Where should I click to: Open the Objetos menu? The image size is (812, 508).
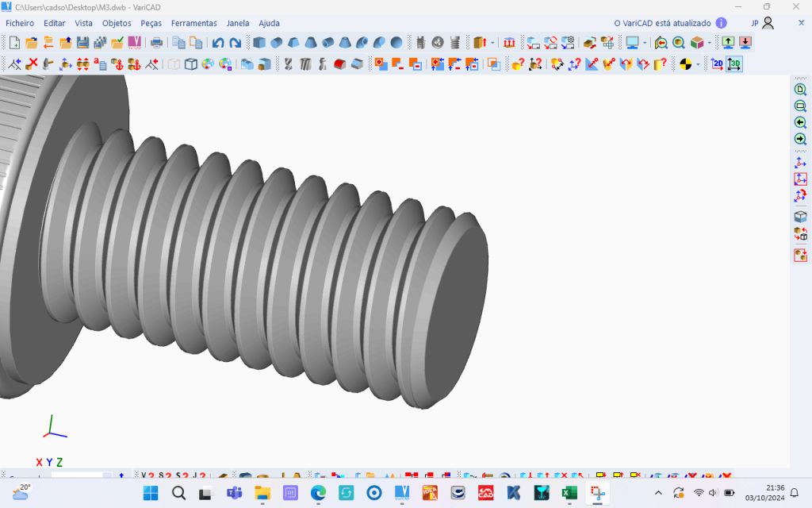(117, 23)
